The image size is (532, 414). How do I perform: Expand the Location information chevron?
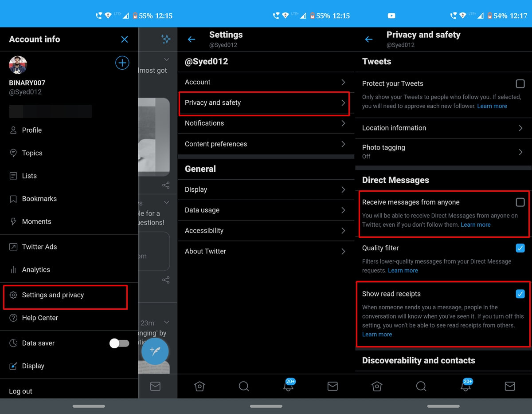coord(520,128)
